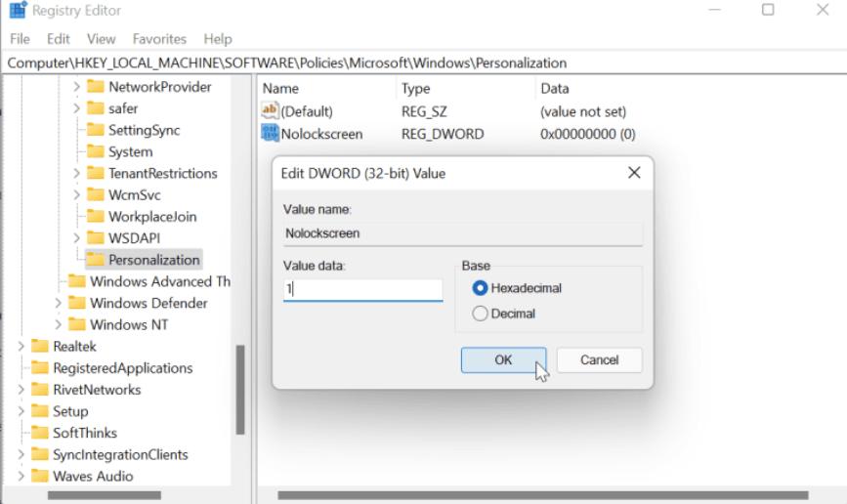This screenshot has height=504, width=847.
Task: Close the Edit DWORD dialog with X
Action: pyautogui.click(x=634, y=173)
